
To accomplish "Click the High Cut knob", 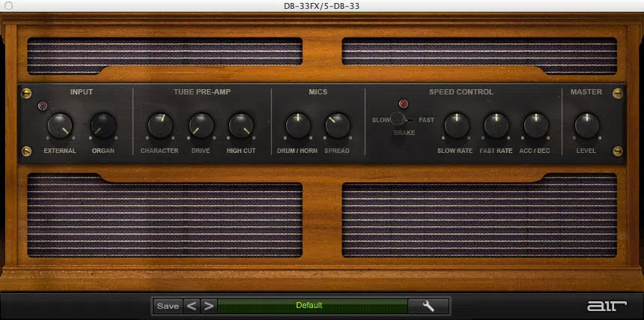I will 240,125.
